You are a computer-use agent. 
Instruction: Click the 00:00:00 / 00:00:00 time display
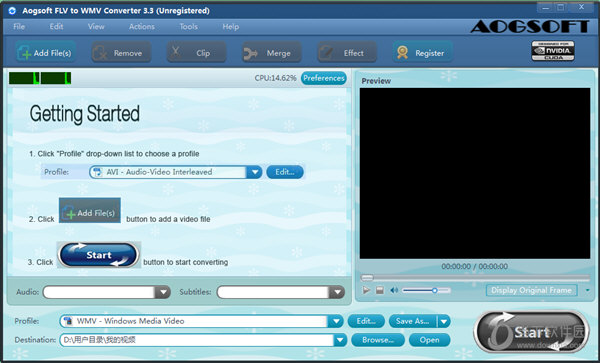[x=475, y=266]
